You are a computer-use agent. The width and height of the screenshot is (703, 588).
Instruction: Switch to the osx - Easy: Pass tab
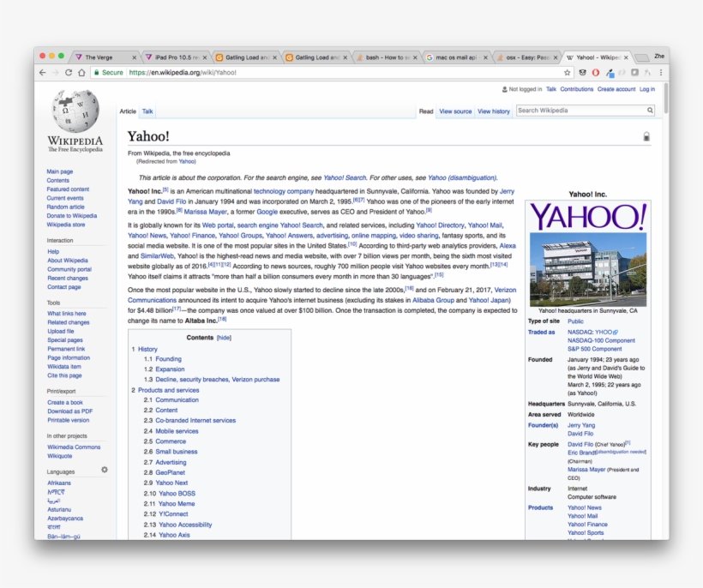pyautogui.click(x=526, y=57)
